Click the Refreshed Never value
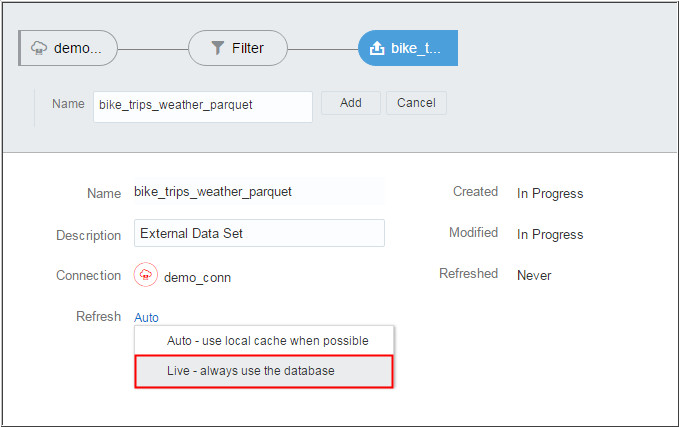Viewport: 679px width, 427px height. (533, 275)
